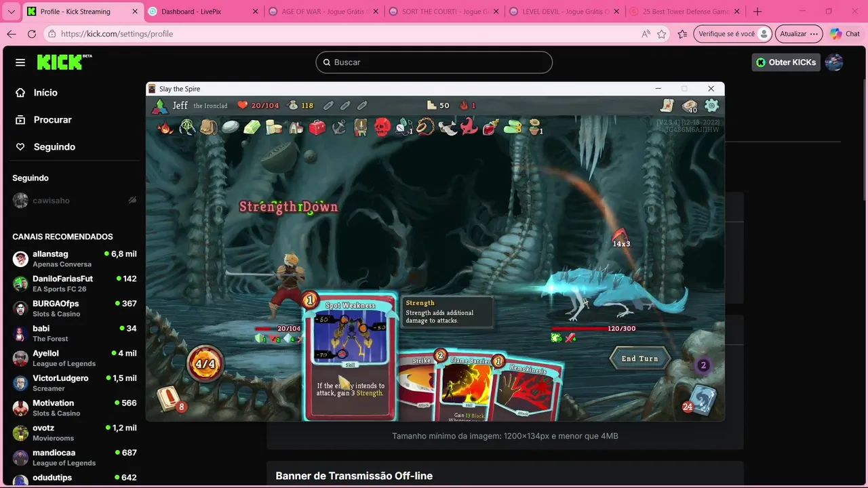The image size is (868, 488).
Task: Open the Kick profile avatar menu
Action: pyautogui.click(x=834, y=62)
